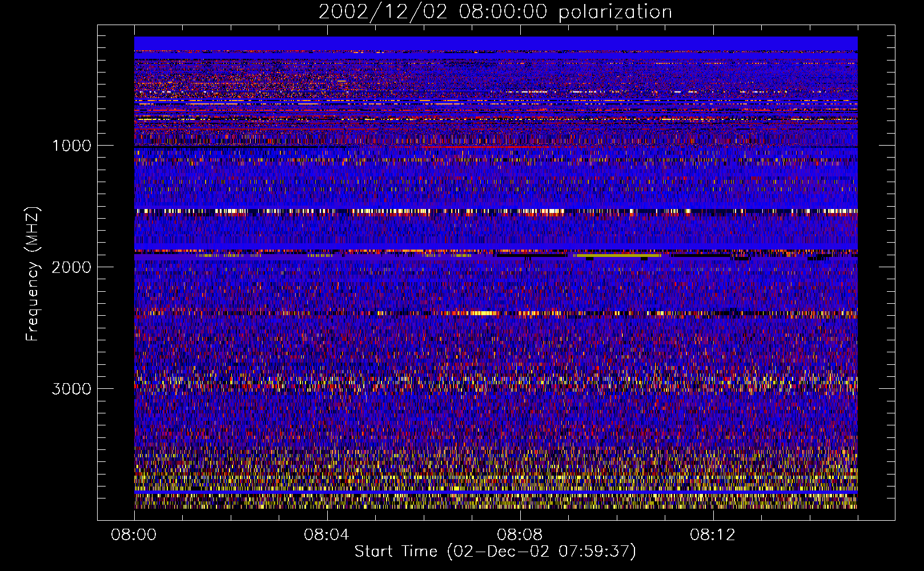Click the 'Frequency (MHZ)' axis label
924x571 pixels.
[x=33, y=274]
